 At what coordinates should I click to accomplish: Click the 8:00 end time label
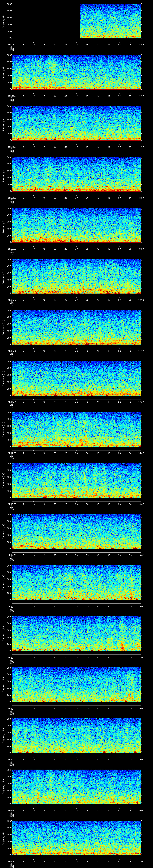click(141, 197)
